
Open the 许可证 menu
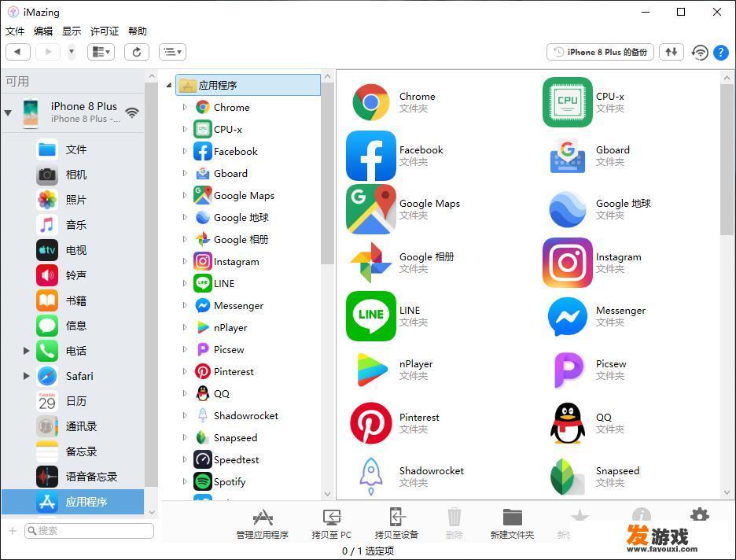tap(105, 31)
